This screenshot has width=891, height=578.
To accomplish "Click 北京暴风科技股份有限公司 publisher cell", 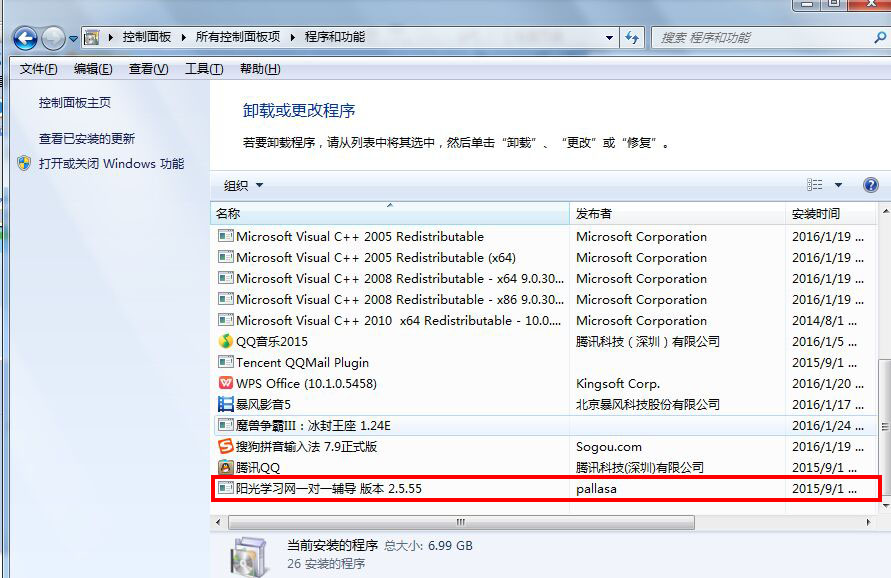I will pos(648,405).
